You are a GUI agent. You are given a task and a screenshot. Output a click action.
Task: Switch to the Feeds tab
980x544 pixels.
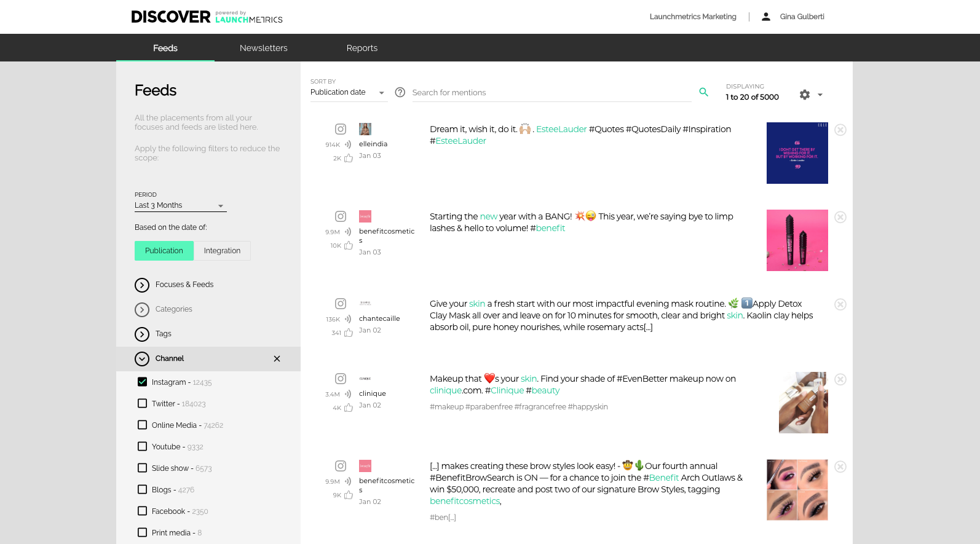click(x=165, y=48)
